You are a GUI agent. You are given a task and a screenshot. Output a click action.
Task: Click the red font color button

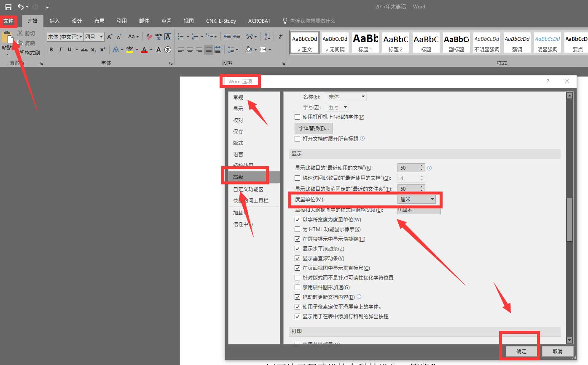tap(144, 50)
